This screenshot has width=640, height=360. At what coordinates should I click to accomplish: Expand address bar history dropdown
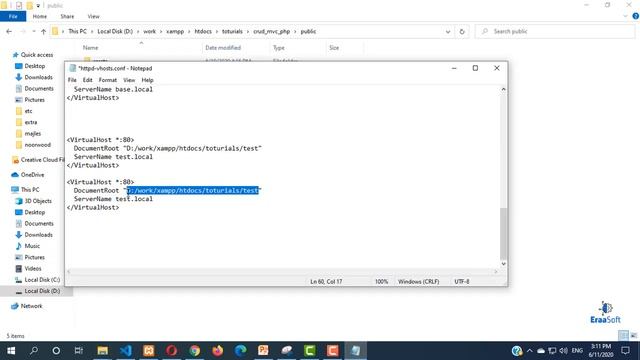pyautogui.click(x=448, y=31)
